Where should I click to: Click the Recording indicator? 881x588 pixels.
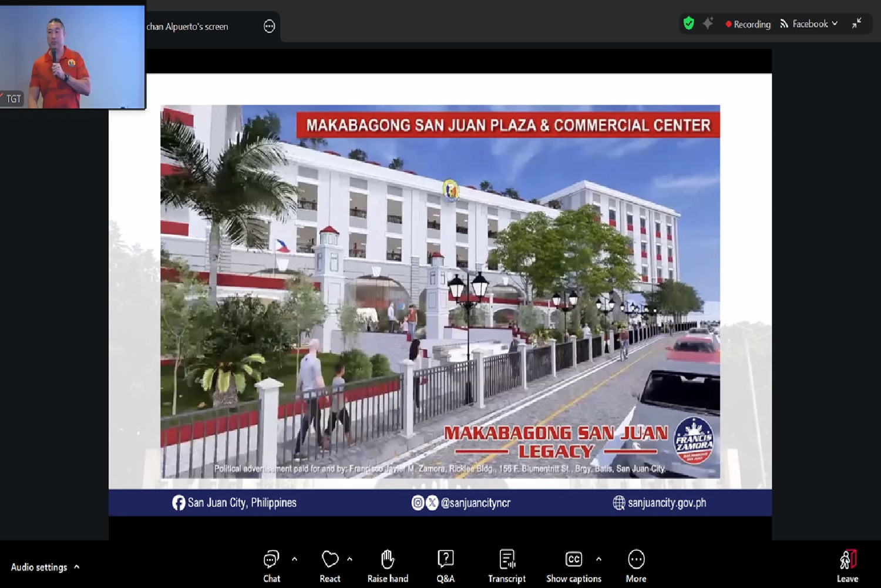[748, 24]
